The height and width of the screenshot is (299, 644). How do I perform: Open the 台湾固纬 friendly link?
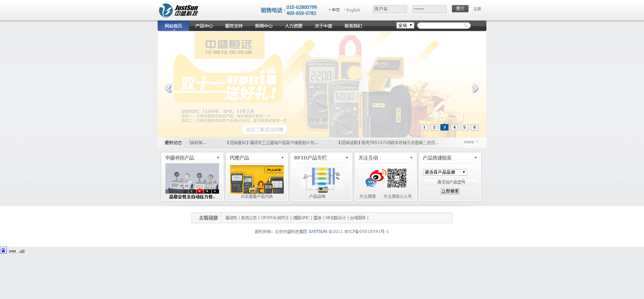click(358, 218)
